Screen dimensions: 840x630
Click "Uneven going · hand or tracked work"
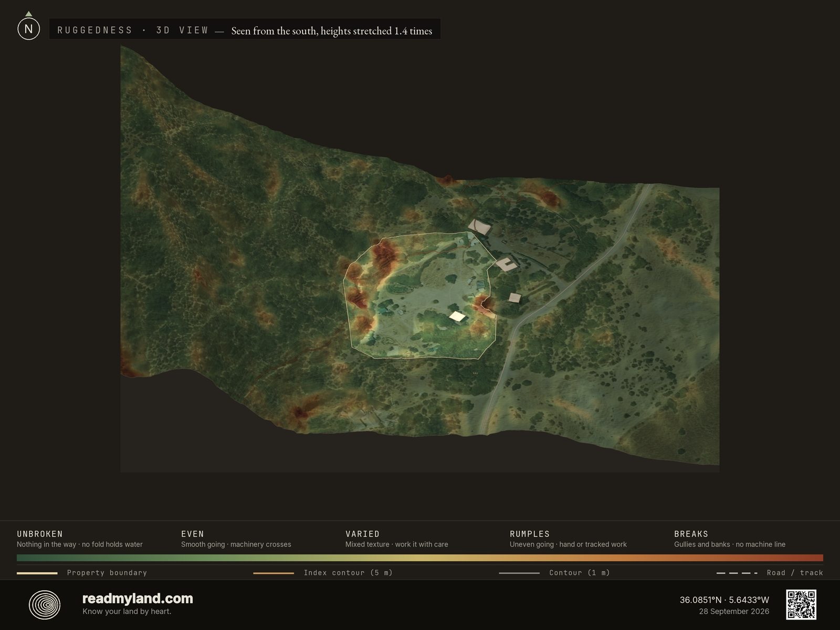(x=568, y=544)
